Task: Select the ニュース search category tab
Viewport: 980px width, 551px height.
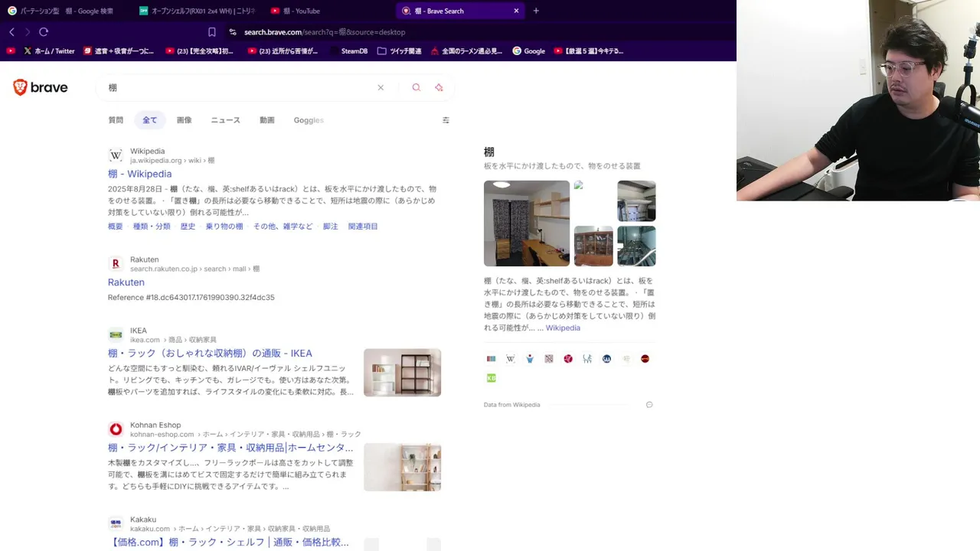Action: [225, 120]
